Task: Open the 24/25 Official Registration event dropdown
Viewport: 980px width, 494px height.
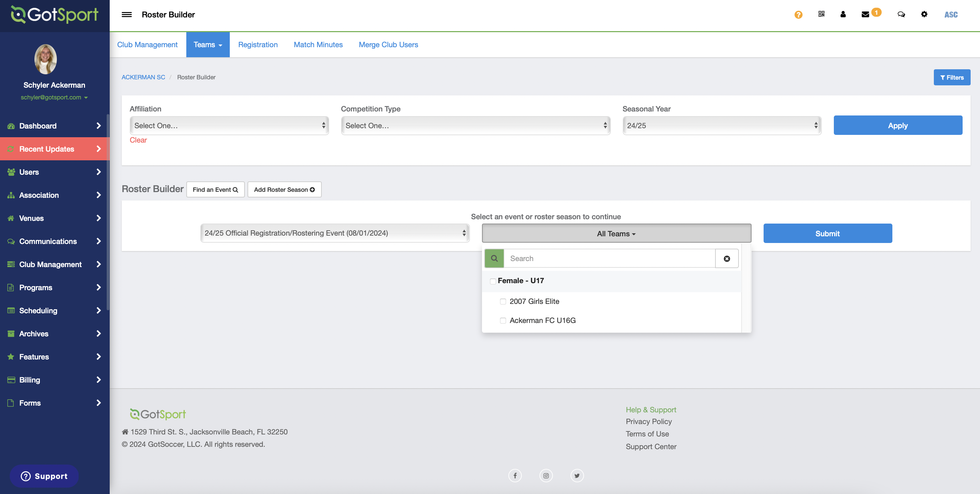Action: click(x=335, y=233)
